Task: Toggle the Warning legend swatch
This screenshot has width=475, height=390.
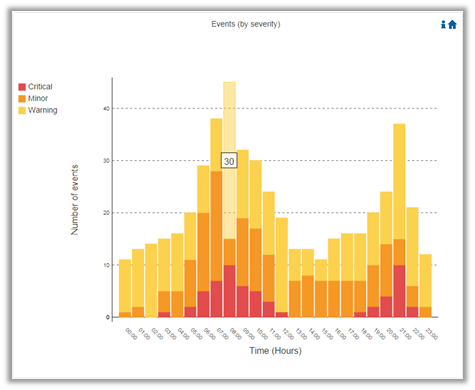Action: (x=22, y=110)
